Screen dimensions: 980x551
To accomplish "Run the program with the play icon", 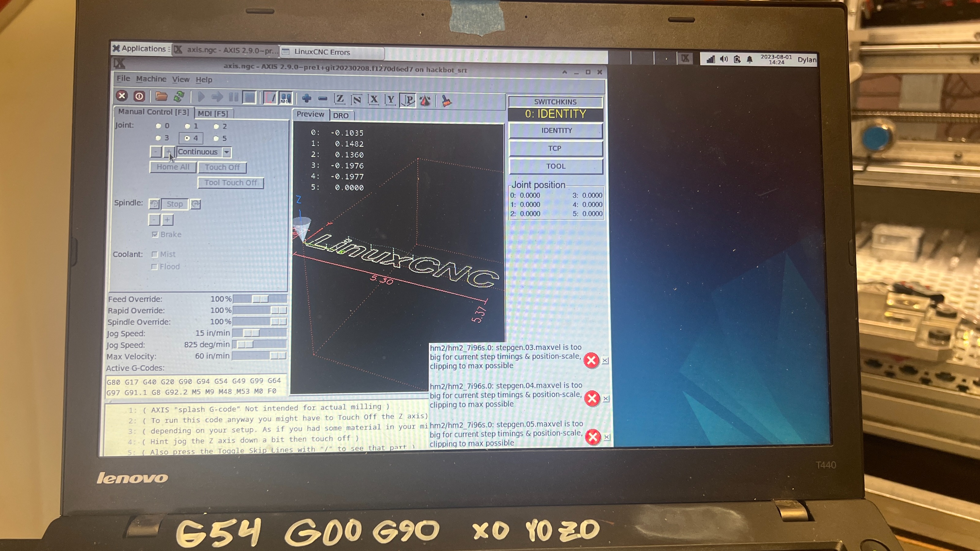I will click(x=201, y=97).
